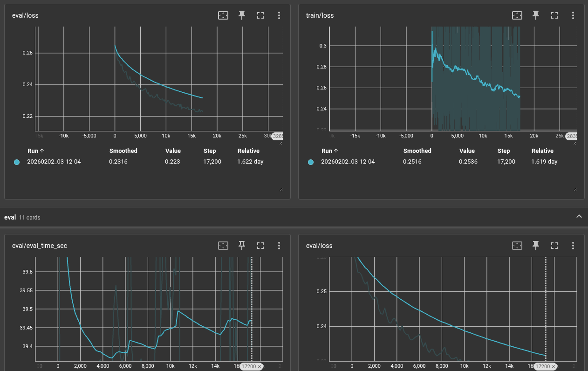Viewport: 588px width, 371px height.
Task: Remove the 17200 step marker in eval/eval_time_sec
Action: (260, 367)
